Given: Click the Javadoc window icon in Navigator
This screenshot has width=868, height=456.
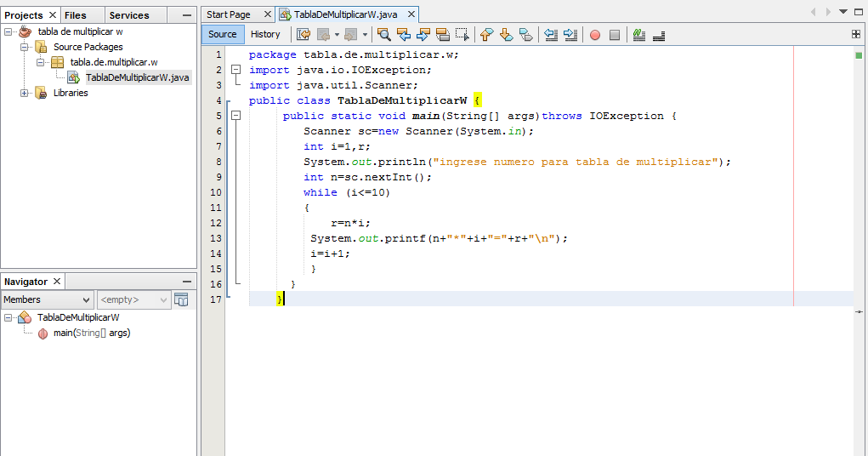Looking at the screenshot, I should (x=181, y=299).
